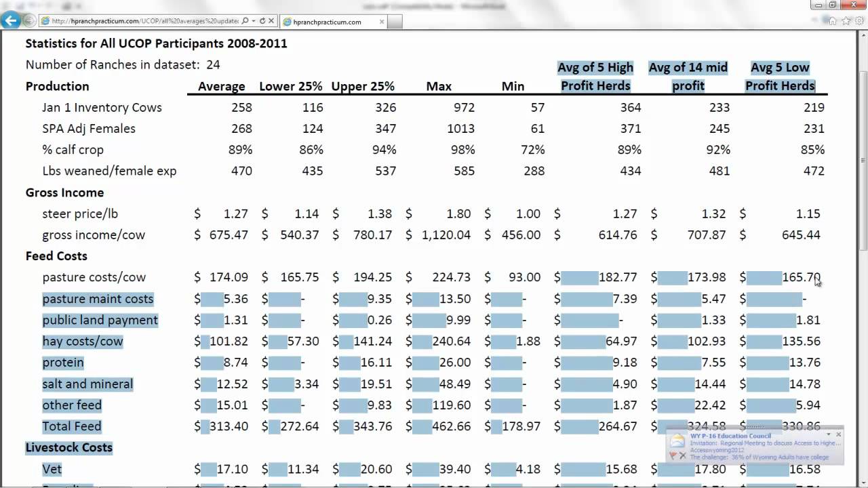Click the mail envelope icon in the notification
This screenshot has width=868, height=488.
pyautogui.click(x=677, y=441)
